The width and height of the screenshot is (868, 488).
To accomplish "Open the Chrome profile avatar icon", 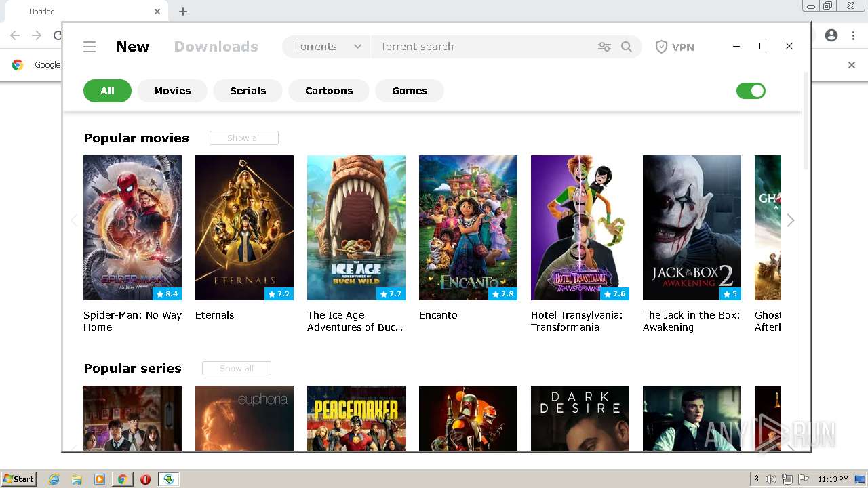I will (x=831, y=35).
